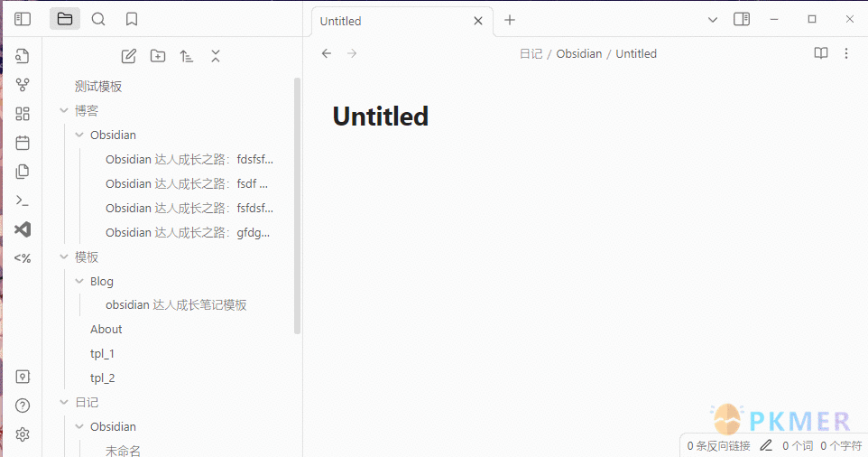Screen dimensions: 868x457
Task: Toggle the right sidebar icon
Action: [742, 19]
